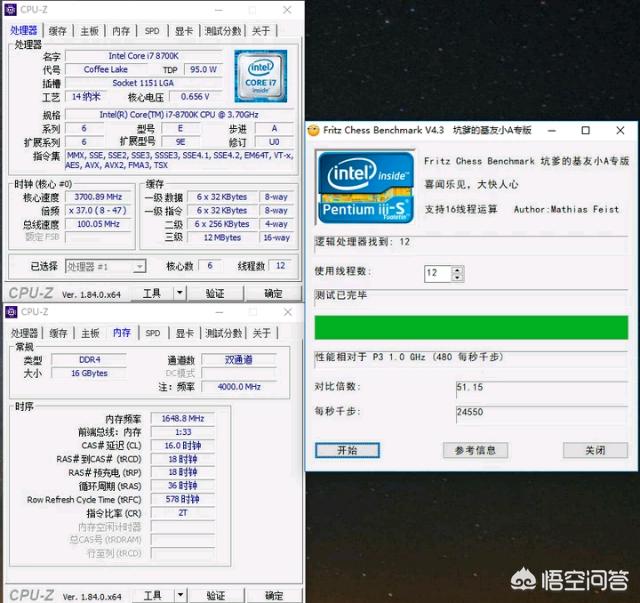Click 确定 button in lower CPU-Z window
Viewport: 640px width, 603px height.
[x=273, y=596]
